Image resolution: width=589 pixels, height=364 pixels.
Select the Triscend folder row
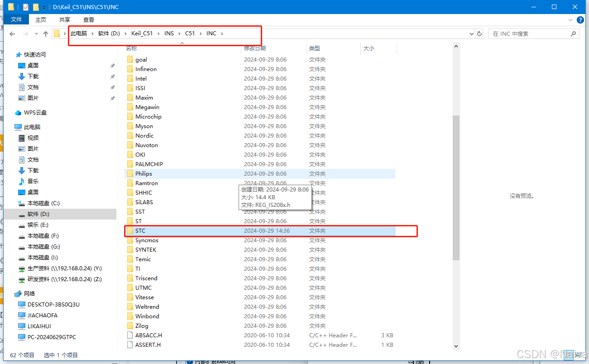(x=260, y=278)
